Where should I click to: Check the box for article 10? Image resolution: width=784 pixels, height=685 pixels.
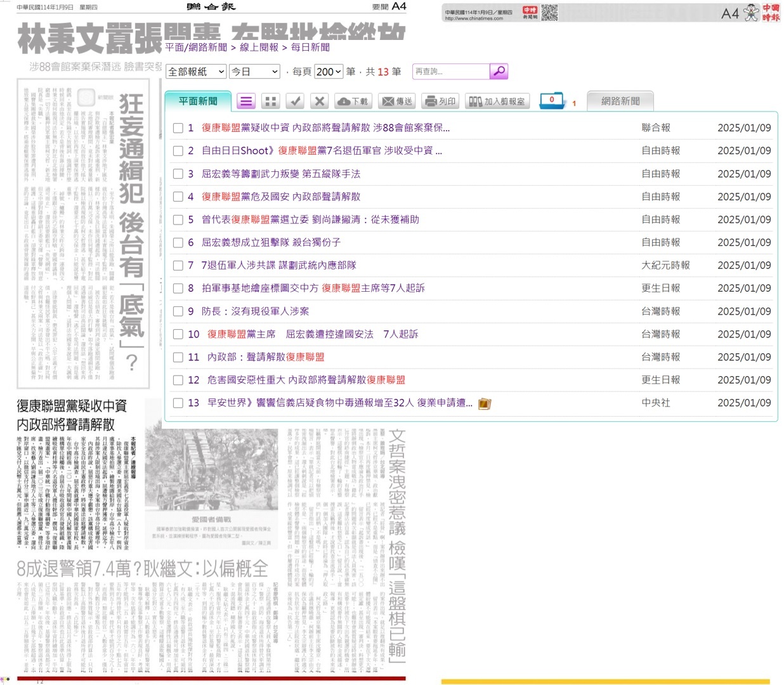pos(178,334)
